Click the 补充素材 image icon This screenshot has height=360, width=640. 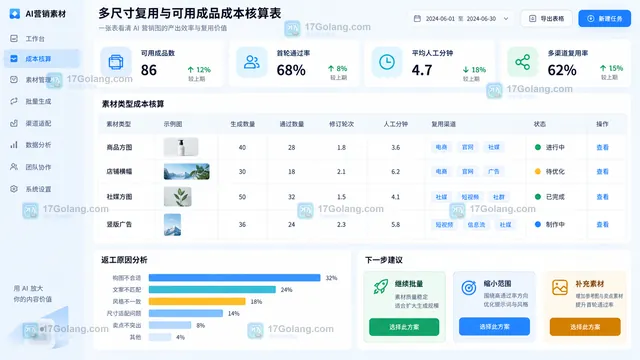point(560,287)
